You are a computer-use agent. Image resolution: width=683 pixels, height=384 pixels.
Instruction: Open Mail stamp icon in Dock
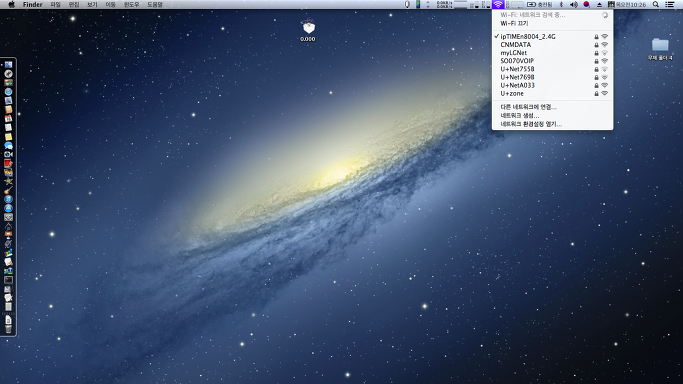pos(8,101)
